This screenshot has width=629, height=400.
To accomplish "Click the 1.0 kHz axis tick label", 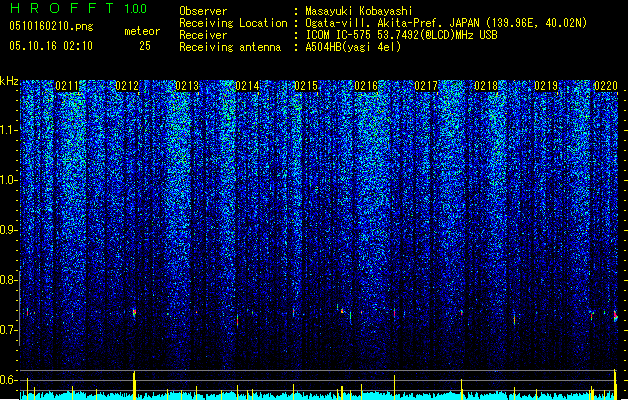I will (9, 180).
